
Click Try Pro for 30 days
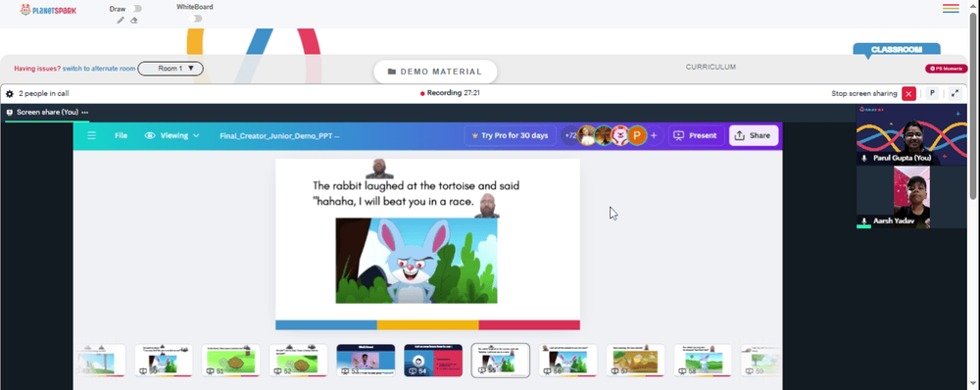pyautogui.click(x=510, y=135)
